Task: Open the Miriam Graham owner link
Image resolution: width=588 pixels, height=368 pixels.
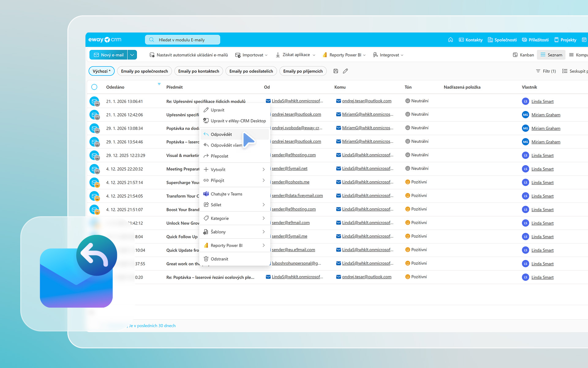Action: tap(546, 115)
